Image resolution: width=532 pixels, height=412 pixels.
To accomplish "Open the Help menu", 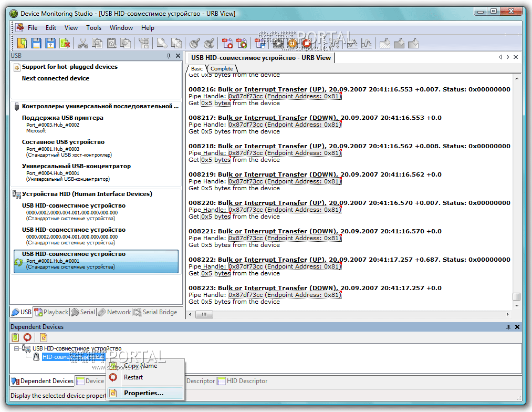I will pyautogui.click(x=148, y=28).
